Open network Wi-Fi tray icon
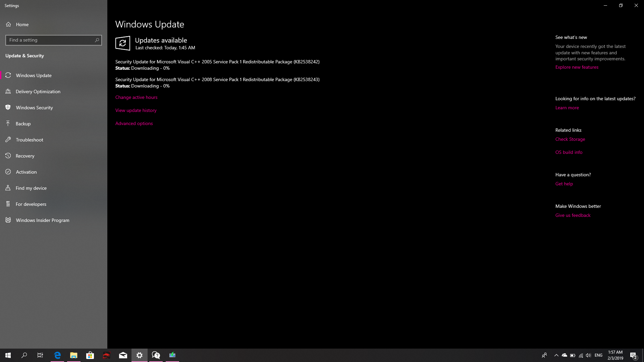Screen dimensions: 644x362 (581, 355)
